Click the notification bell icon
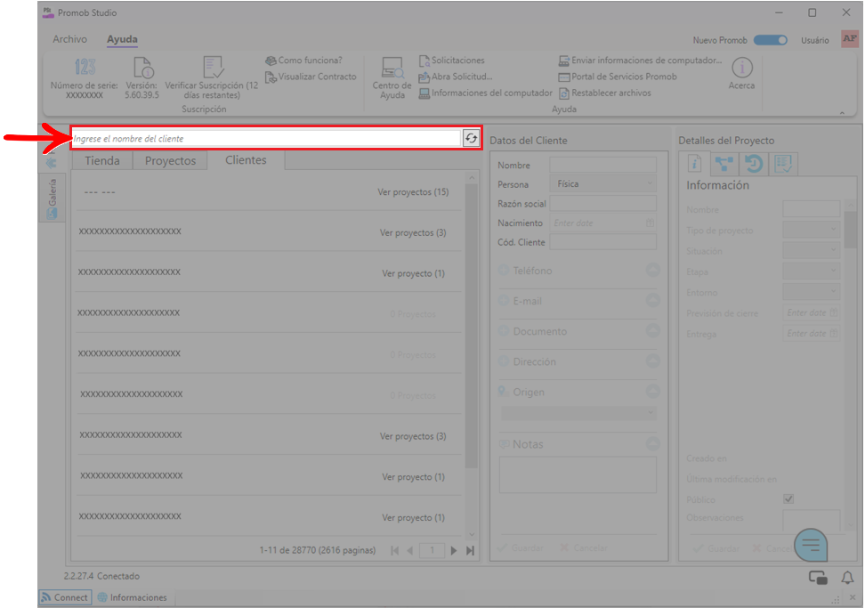 [847, 578]
